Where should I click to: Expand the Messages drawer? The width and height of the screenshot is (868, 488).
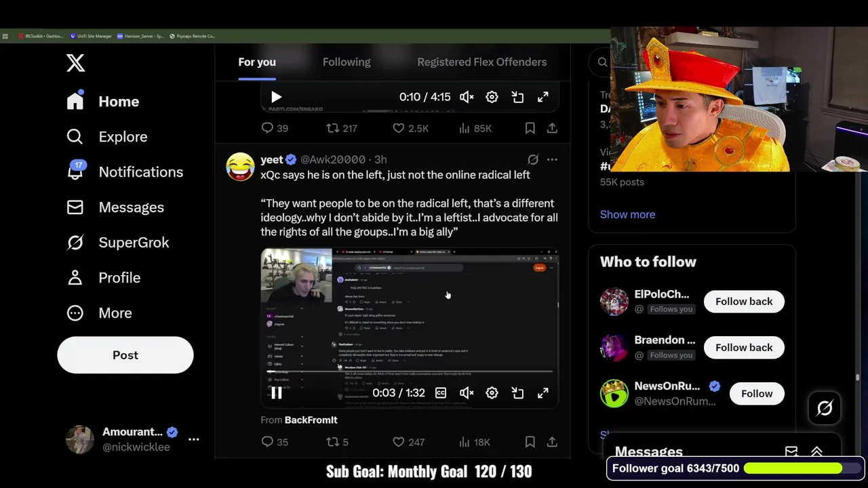[x=816, y=451]
